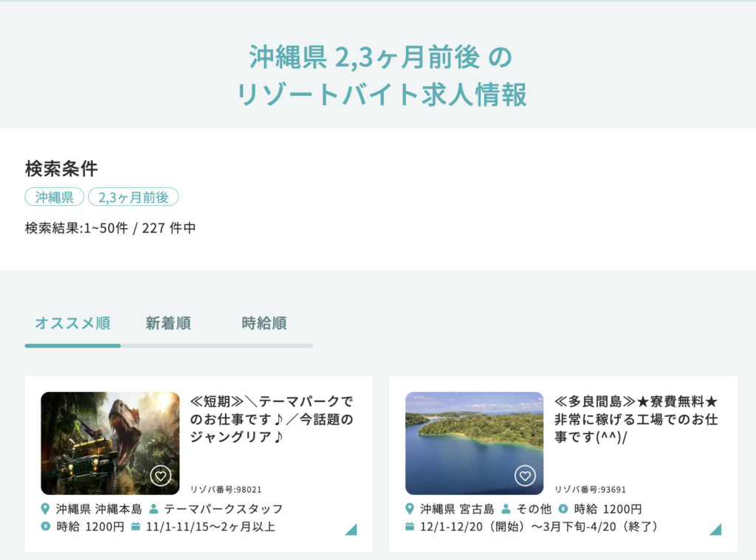Click the 2,3ヶ月前後 search condition tag
Viewport: 756px width, 560px height.
coord(134,197)
